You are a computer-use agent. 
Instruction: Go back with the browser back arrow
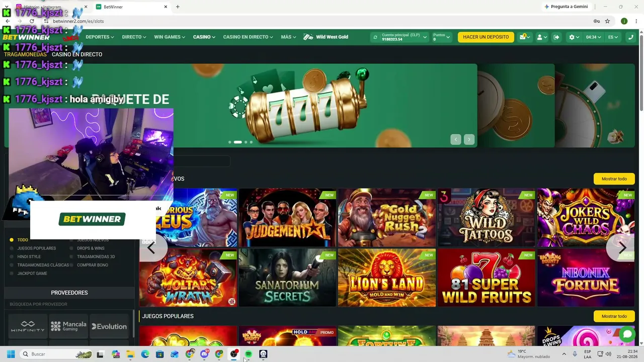(8, 21)
